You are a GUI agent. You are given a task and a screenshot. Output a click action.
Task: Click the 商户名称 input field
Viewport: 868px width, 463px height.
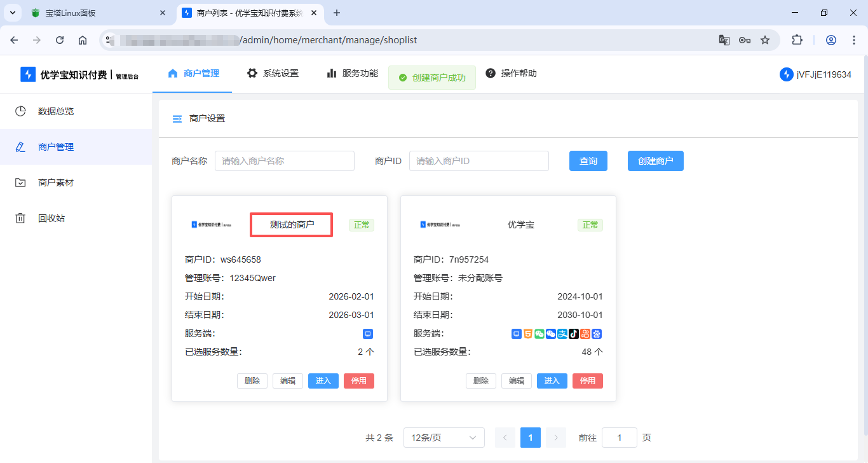click(284, 160)
